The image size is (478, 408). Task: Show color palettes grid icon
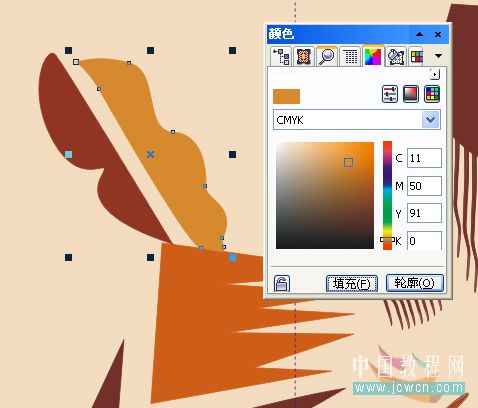[432, 94]
